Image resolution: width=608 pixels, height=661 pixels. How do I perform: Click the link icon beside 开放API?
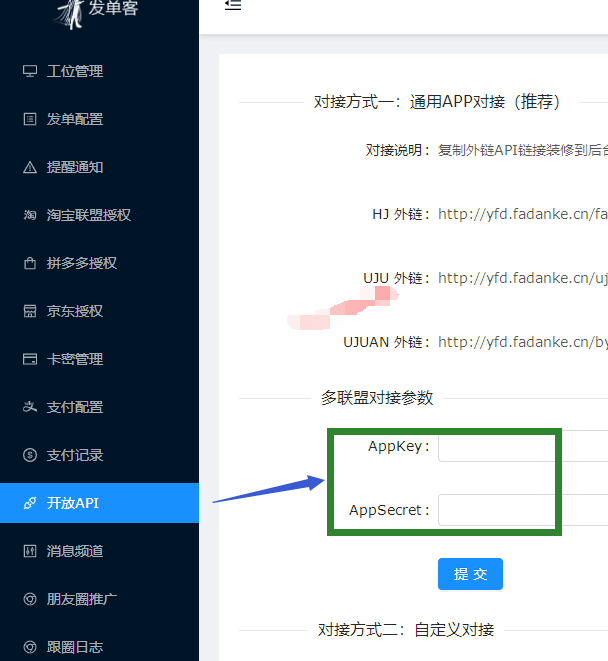30,503
